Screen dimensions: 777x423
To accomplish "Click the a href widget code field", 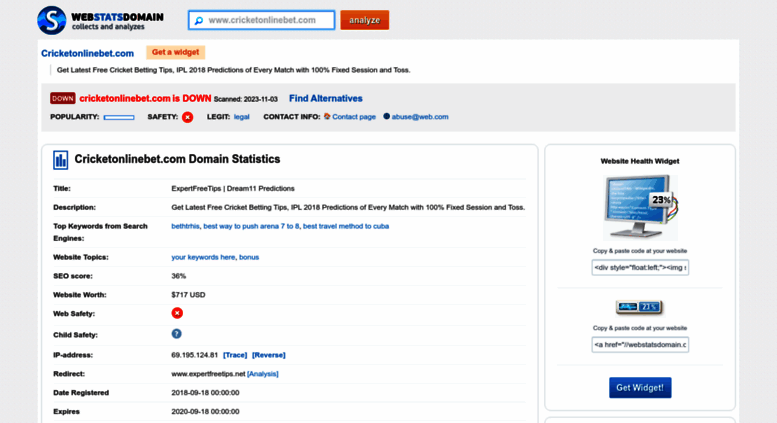I will coord(640,345).
